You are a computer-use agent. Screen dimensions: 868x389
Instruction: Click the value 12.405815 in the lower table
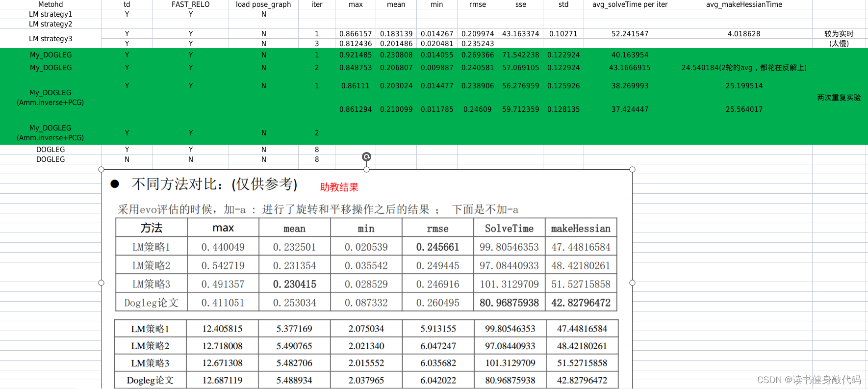coord(223,329)
